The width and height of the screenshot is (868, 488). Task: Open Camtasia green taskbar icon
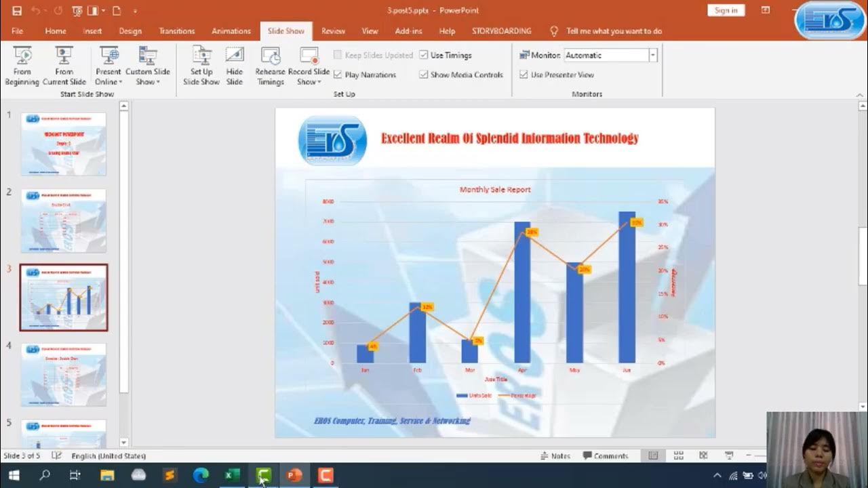(264, 475)
